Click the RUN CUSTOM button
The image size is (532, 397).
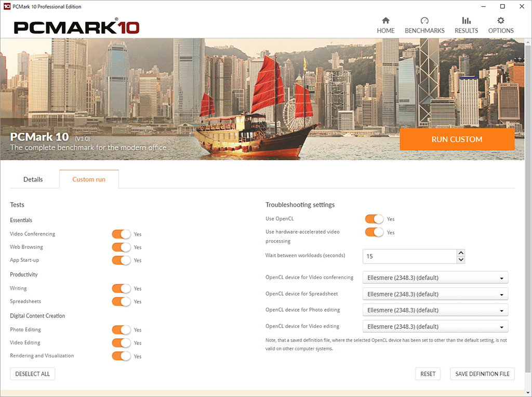click(x=457, y=139)
